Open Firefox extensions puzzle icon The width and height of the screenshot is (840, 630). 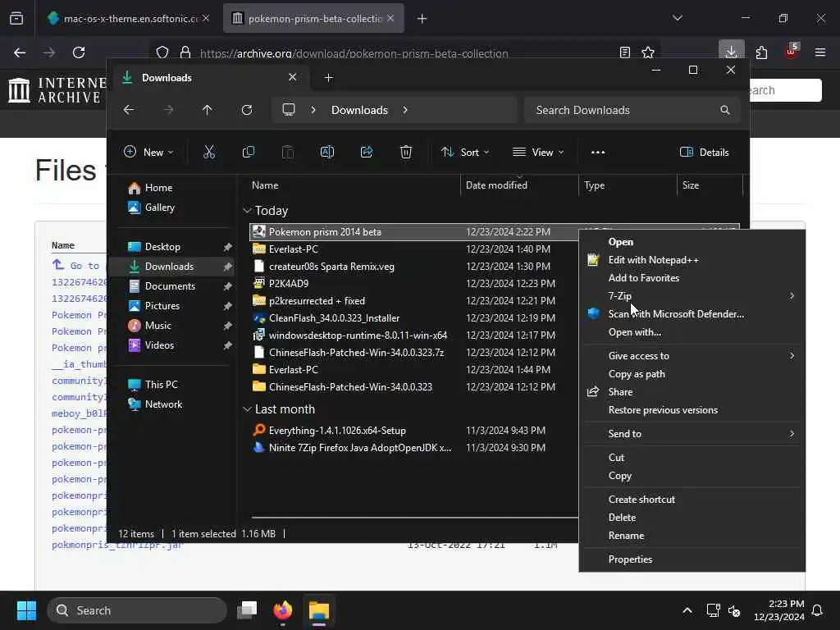click(x=761, y=52)
